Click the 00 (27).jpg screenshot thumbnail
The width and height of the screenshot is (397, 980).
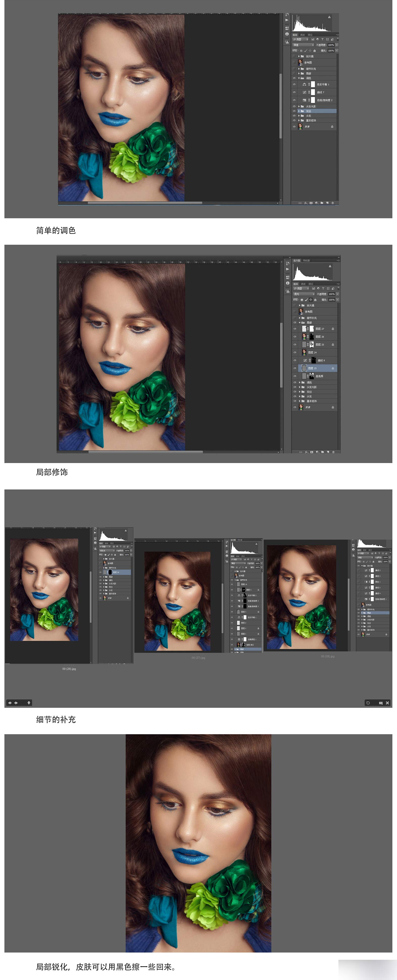click(199, 595)
